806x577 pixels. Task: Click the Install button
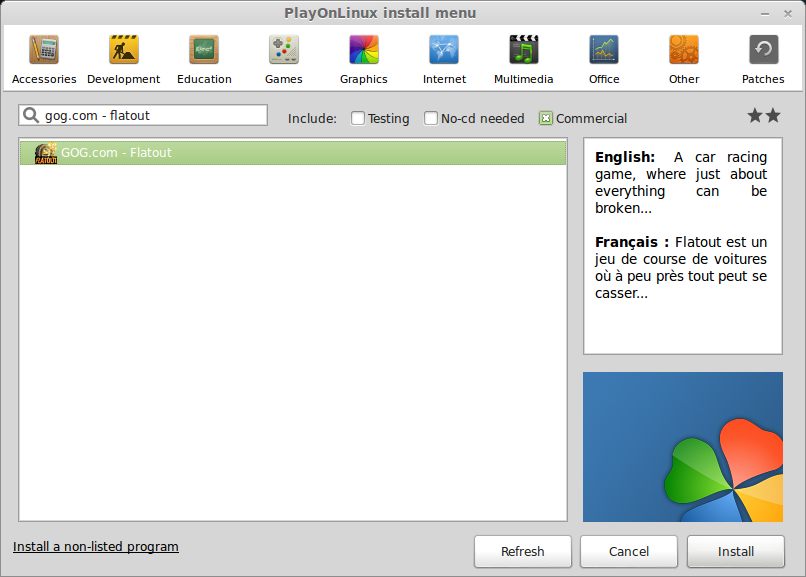click(736, 551)
